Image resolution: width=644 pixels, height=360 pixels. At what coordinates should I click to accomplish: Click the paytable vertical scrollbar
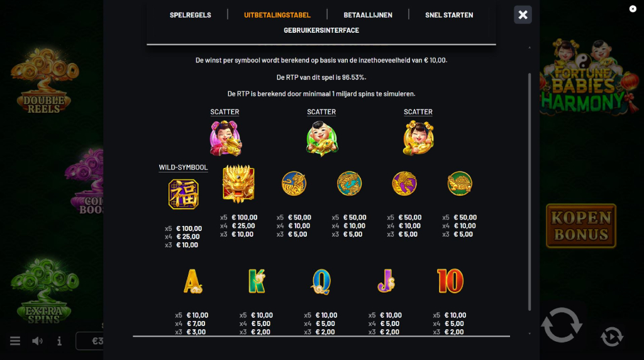pyautogui.click(x=530, y=189)
